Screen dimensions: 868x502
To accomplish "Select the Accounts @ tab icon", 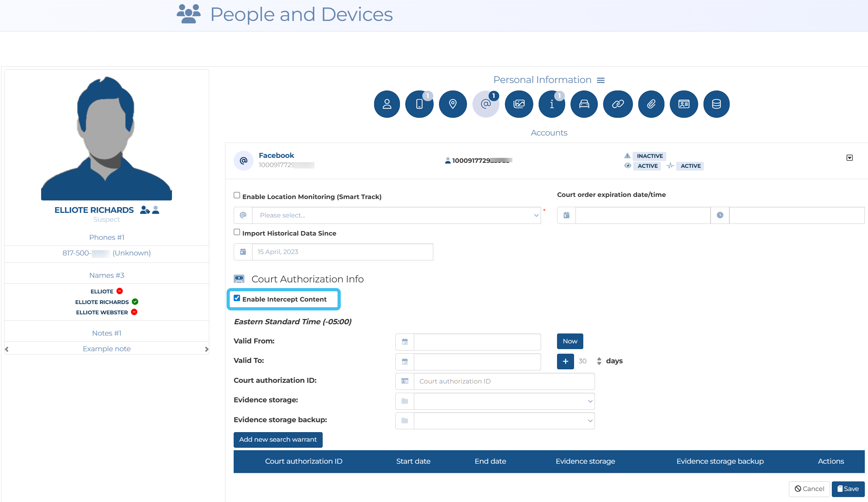I will click(485, 104).
